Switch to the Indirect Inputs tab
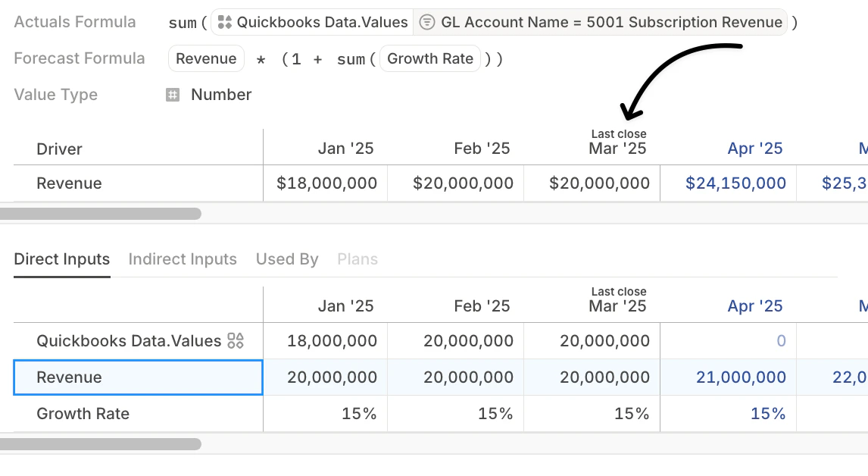 [x=183, y=259]
